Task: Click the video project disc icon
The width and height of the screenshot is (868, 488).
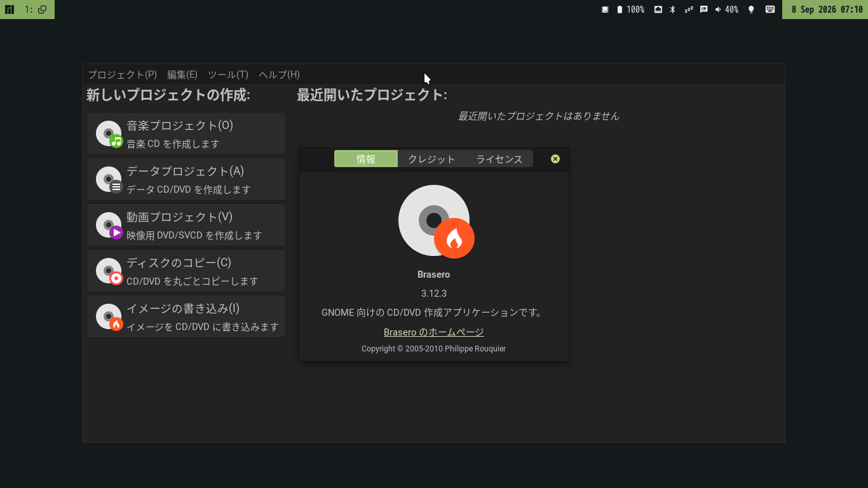Action: (x=109, y=226)
